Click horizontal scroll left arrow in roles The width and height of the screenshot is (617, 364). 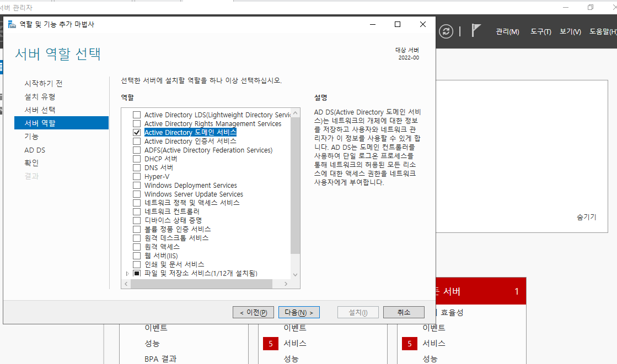click(126, 284)
